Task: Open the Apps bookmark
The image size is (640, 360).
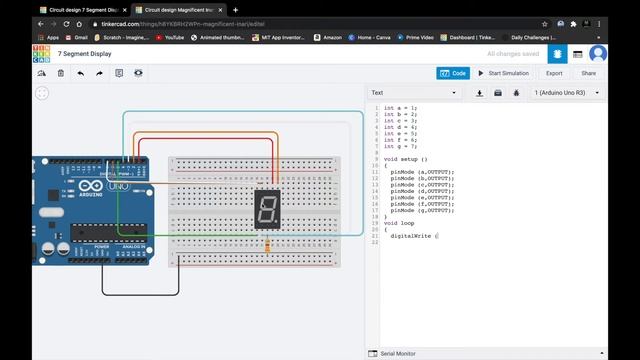Action: point(48,38)
